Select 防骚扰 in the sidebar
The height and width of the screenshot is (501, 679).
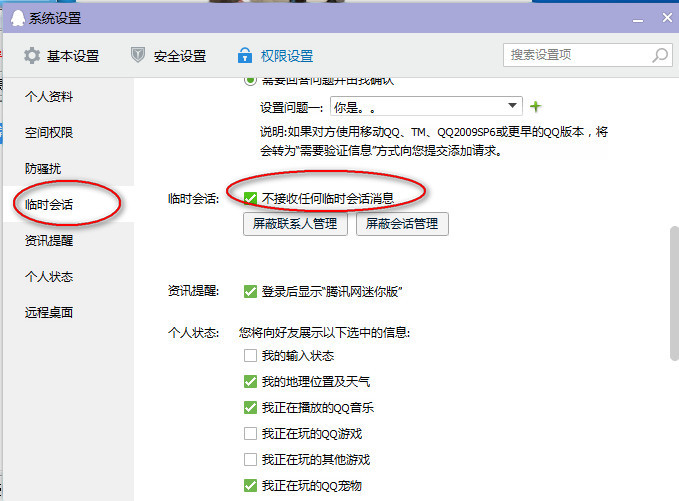coord(50,169)
